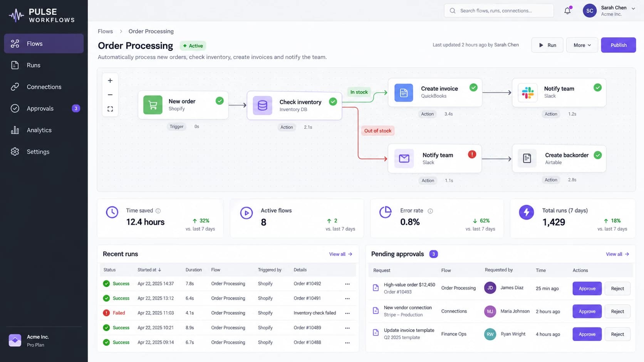This screenshot has height=362, width=644.
Task: Go to Runs in the sidebar
Action: [x=44, y=65]
